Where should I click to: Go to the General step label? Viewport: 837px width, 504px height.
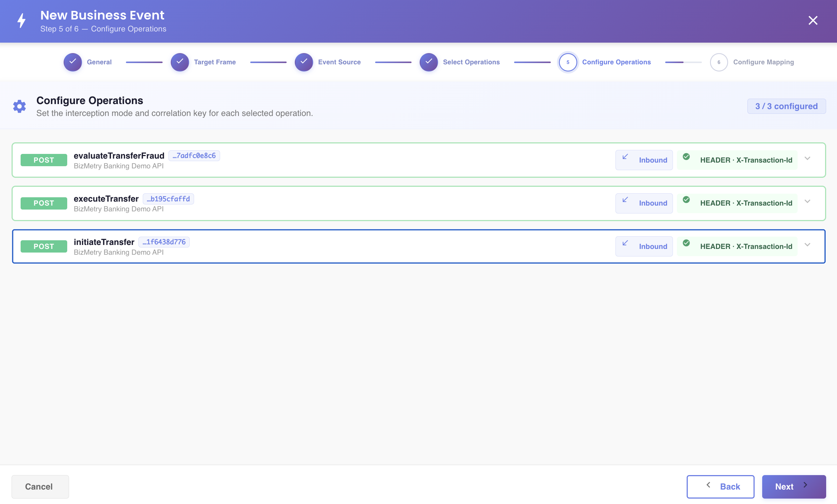pyautogui.click(x=99, y=62)
